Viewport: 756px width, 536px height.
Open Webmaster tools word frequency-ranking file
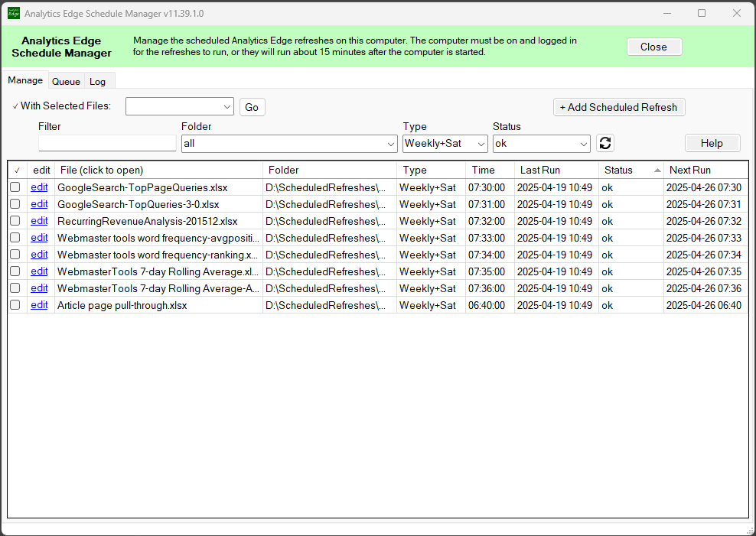(158, 255)
